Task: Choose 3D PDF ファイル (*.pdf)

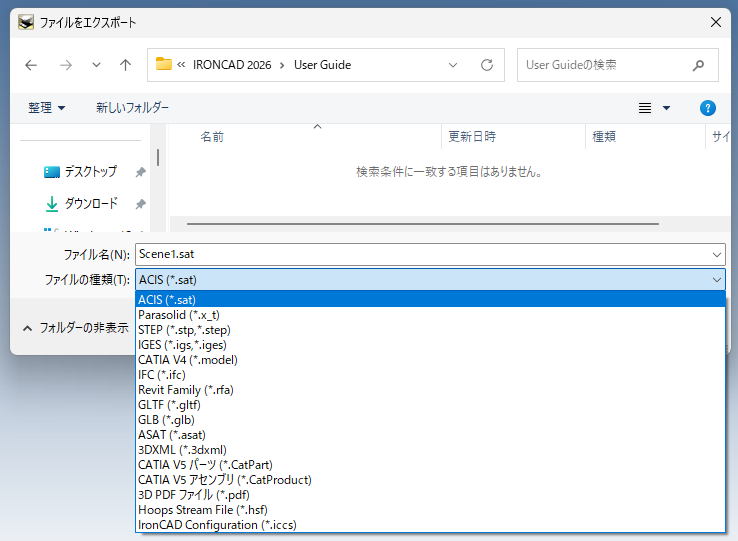Action: (x=430, y=495)
